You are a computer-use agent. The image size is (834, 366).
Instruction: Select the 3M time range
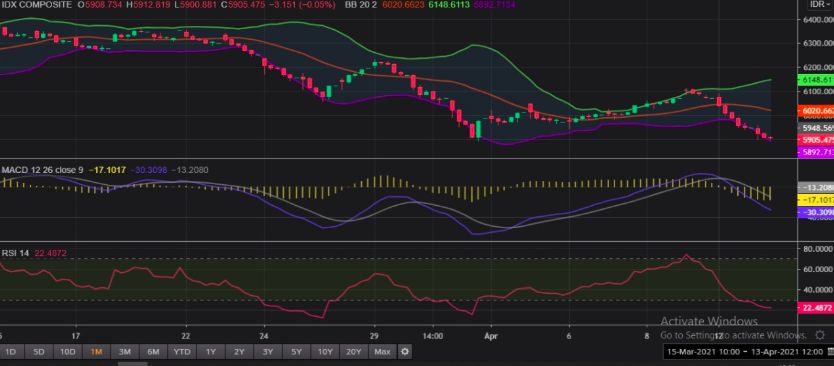click(125, 352)
